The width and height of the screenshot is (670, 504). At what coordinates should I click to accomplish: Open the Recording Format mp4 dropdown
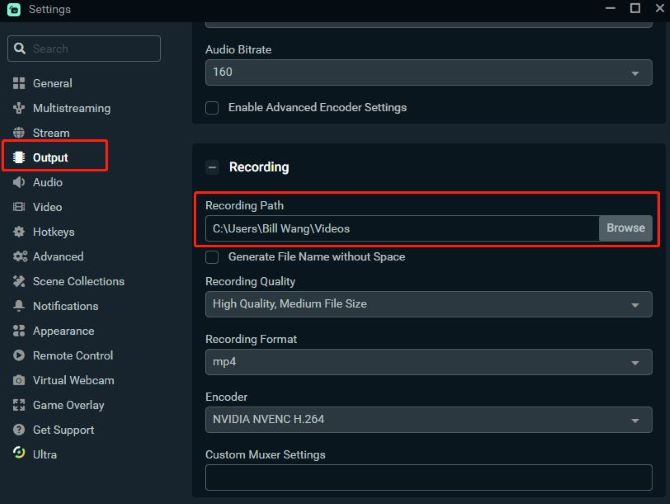(429, 362)
